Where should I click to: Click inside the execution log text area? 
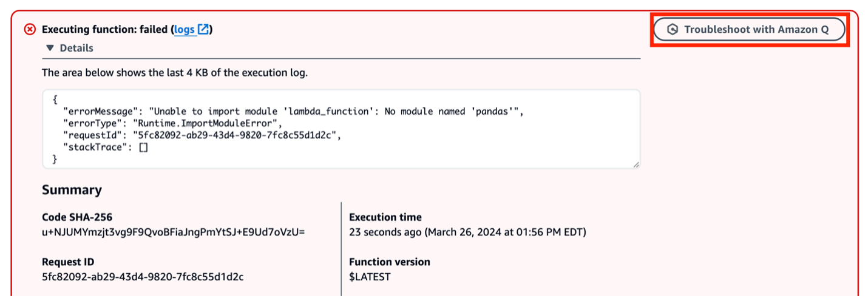pyautogui.click(x=341, y=129)
